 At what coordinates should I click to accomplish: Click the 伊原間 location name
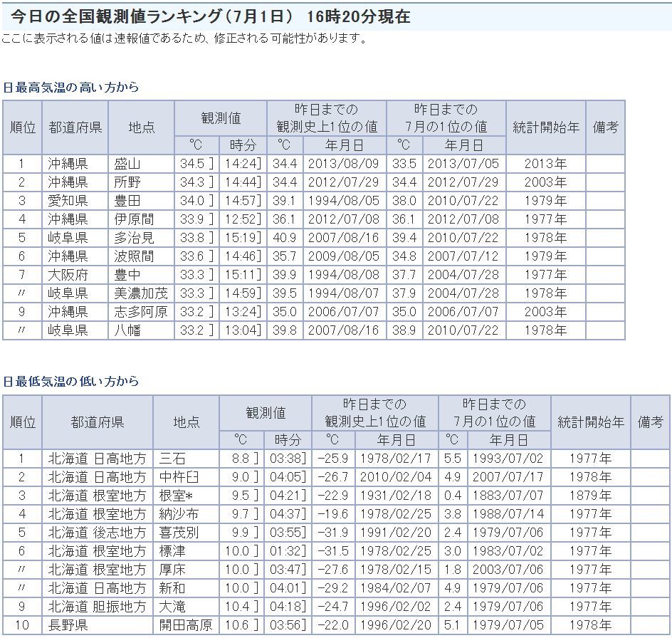(134, 219)
